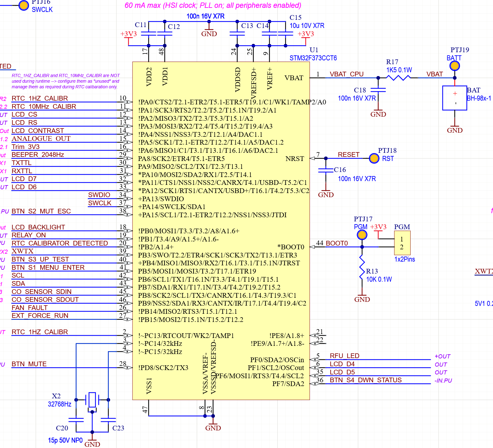Select the PTJ18 RST test point pad
The width and height of the screenshot is (493, 448).
pos(374,159)
